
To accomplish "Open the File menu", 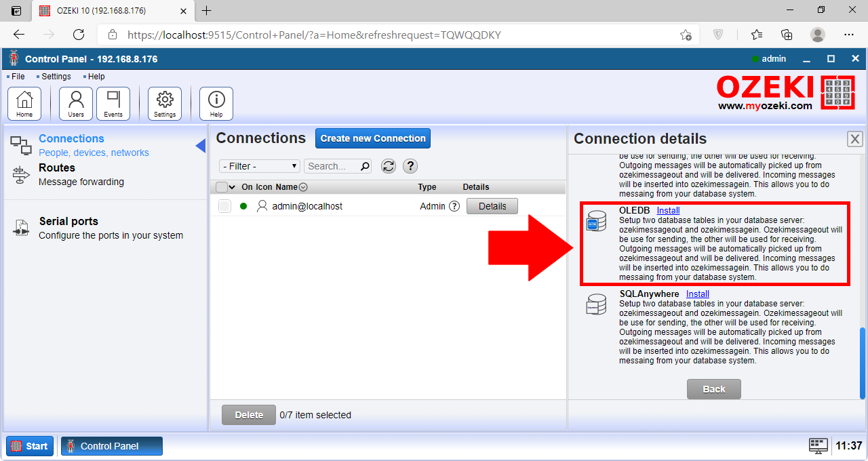I will pyautogui.click(x=18, y=77).
